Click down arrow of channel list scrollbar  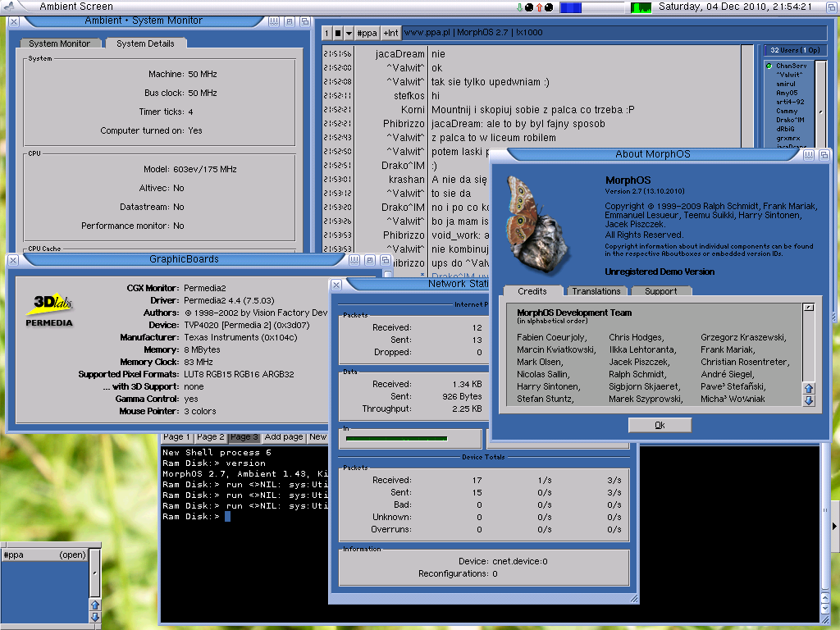click(95, 617)
